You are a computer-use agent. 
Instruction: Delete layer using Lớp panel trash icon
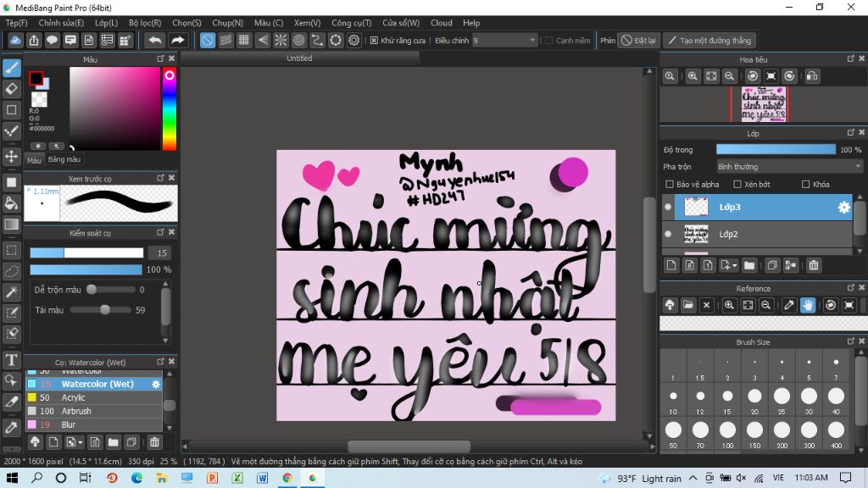point(813,265)
